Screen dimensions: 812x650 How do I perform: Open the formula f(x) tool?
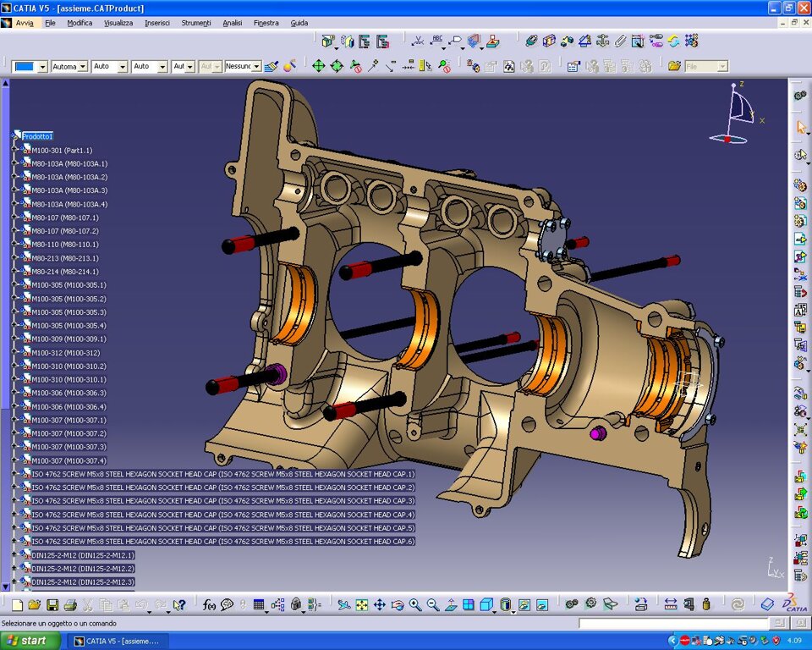point(209,604)
